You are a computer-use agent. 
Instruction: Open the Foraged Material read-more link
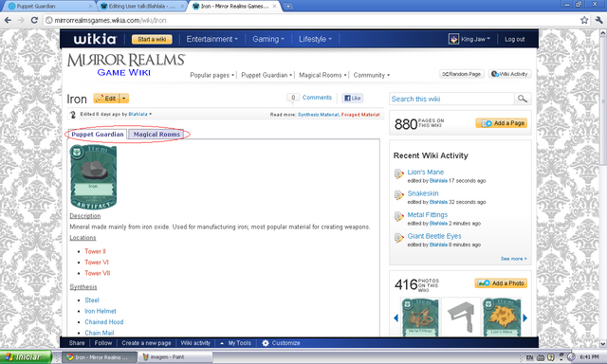pos(360,115)
